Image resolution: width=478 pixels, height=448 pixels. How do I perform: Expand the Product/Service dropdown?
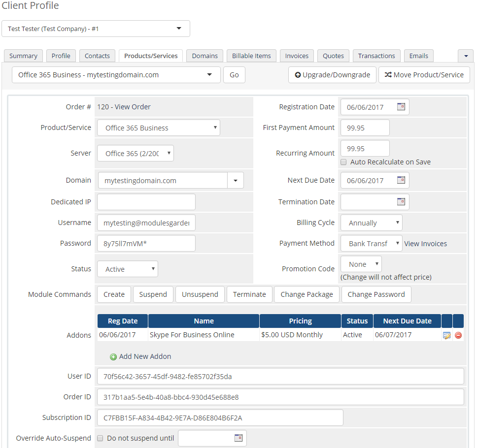pos(159,128)
